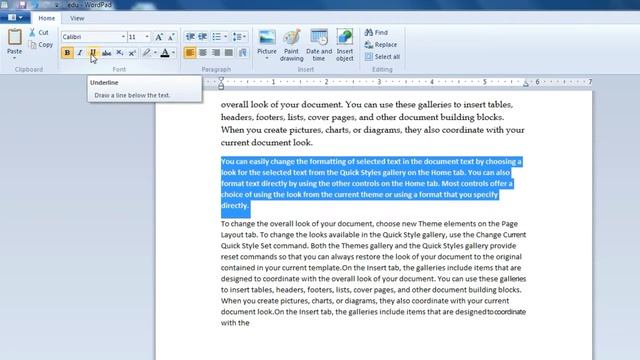640x360 pixels.
Task: Align text right
Action: 216,53
